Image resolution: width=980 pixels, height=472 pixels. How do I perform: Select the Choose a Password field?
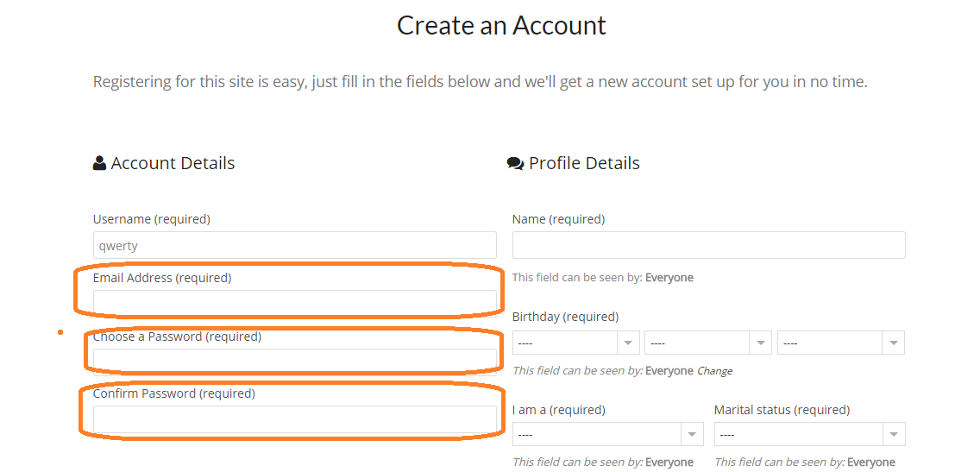point(294,359)
